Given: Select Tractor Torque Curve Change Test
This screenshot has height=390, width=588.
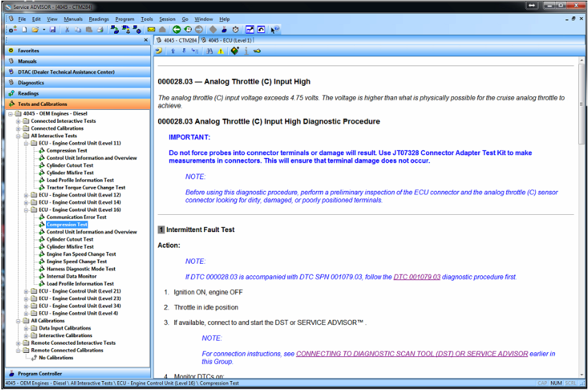Looking at the screenshot, I should point(86,188).
